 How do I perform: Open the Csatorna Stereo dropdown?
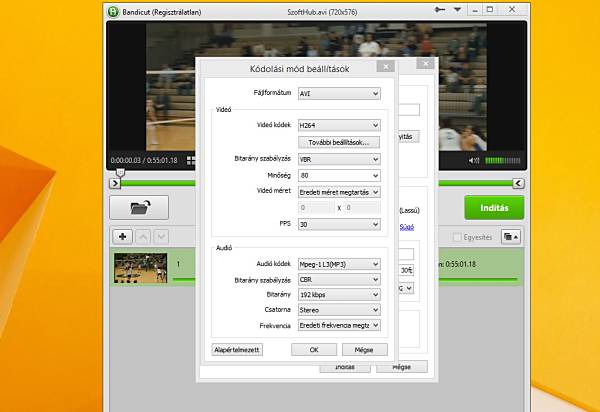[x=339, y=310]
